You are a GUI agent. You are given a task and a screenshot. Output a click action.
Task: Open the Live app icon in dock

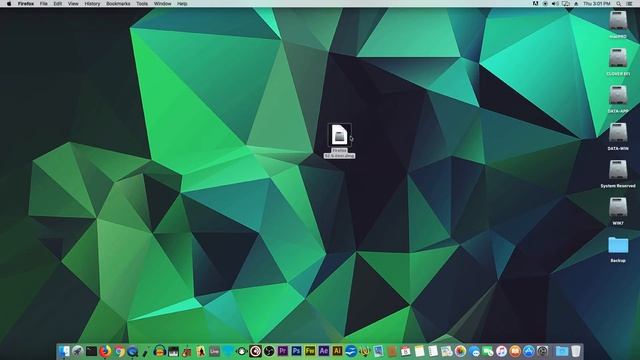[x=214, y=351]
